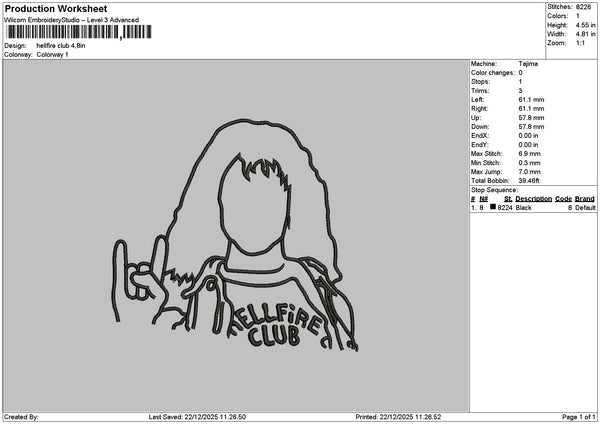The image size is (600, 424).
Task: Click the Max Stitch value 6.9 mm
Action: [530, 154]
